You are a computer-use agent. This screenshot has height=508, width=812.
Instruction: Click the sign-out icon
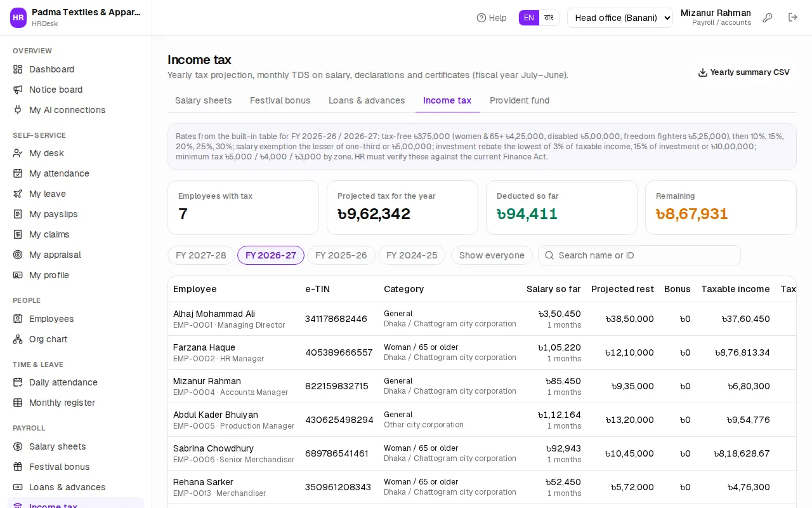pyautogui.click(x=793, y=18)
